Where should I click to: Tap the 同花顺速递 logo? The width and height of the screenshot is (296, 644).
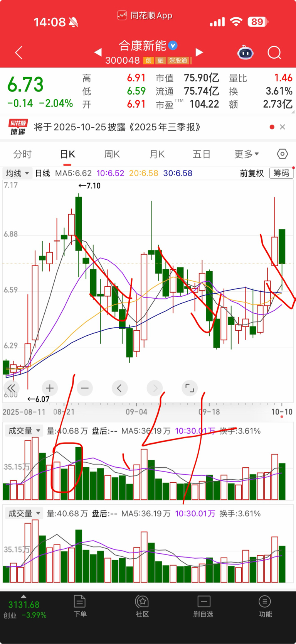pyautogui.click(x=18, y=127)
